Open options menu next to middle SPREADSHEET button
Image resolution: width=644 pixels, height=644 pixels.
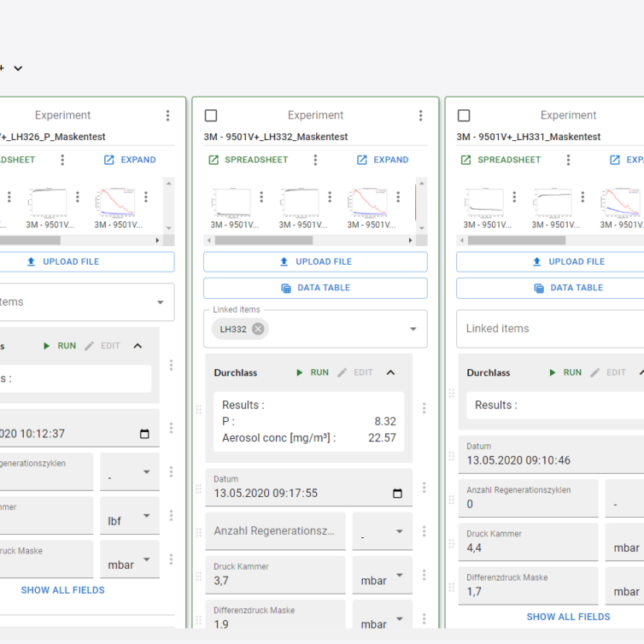point(315,160)
